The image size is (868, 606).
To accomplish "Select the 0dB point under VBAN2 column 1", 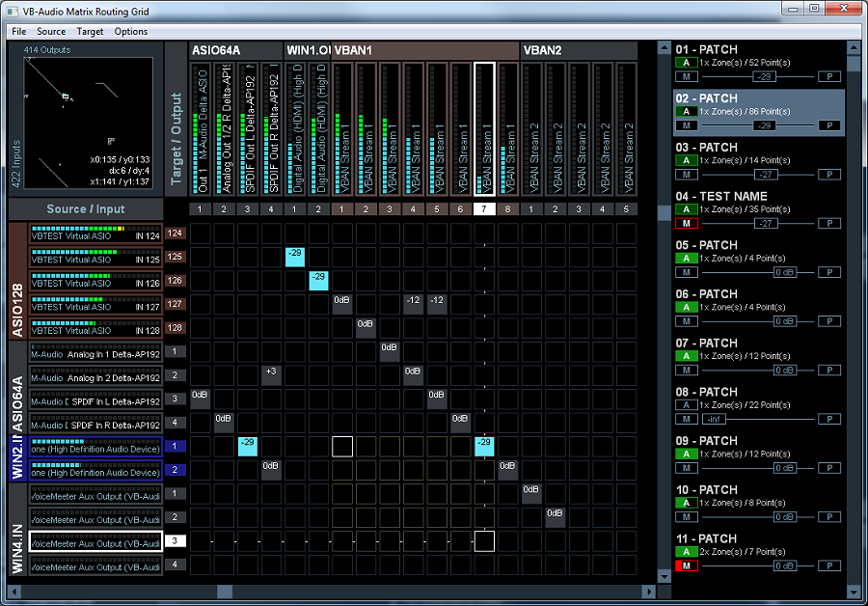I will pyautogui.click(x=531, y=493).
